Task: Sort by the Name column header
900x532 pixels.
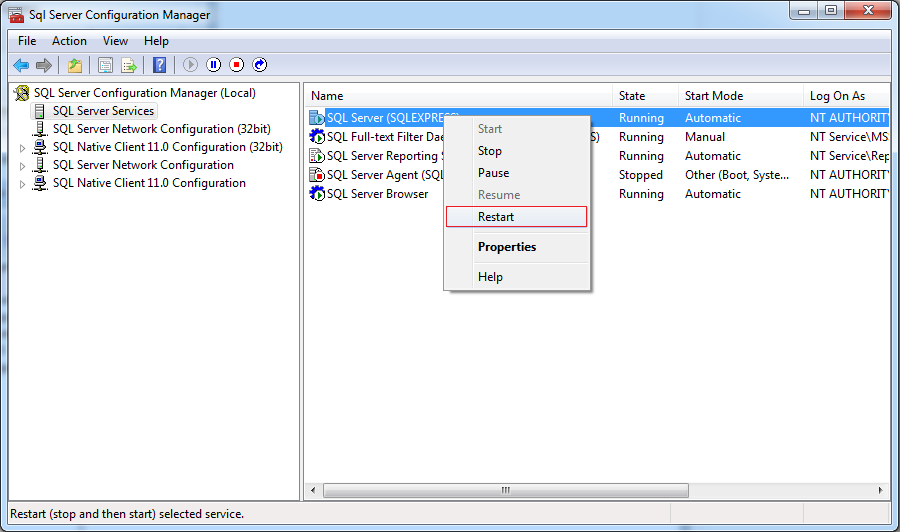Action: coord(459,96)
